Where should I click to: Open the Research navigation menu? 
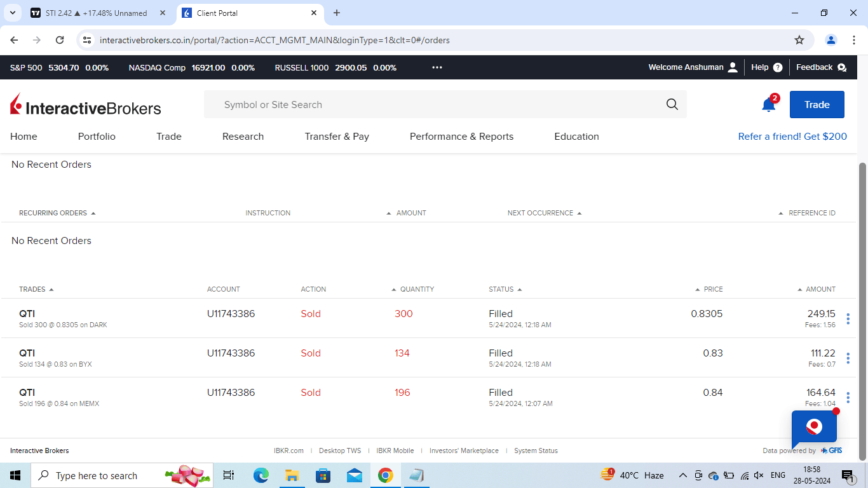click(x=243, y=137)
